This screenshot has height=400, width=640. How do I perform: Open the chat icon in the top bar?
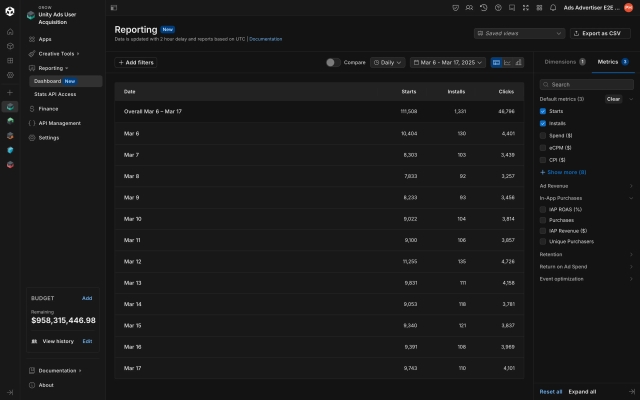point(512,8)
